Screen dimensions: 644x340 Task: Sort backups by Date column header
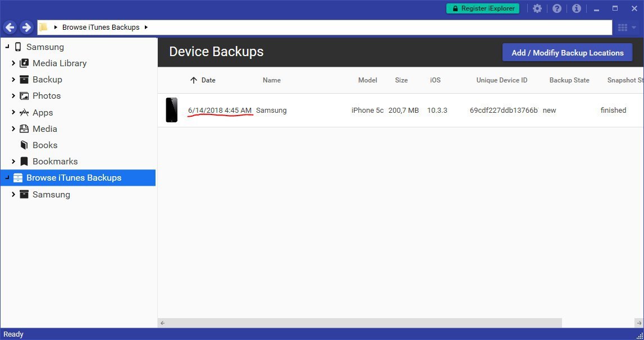coord(208,80)
